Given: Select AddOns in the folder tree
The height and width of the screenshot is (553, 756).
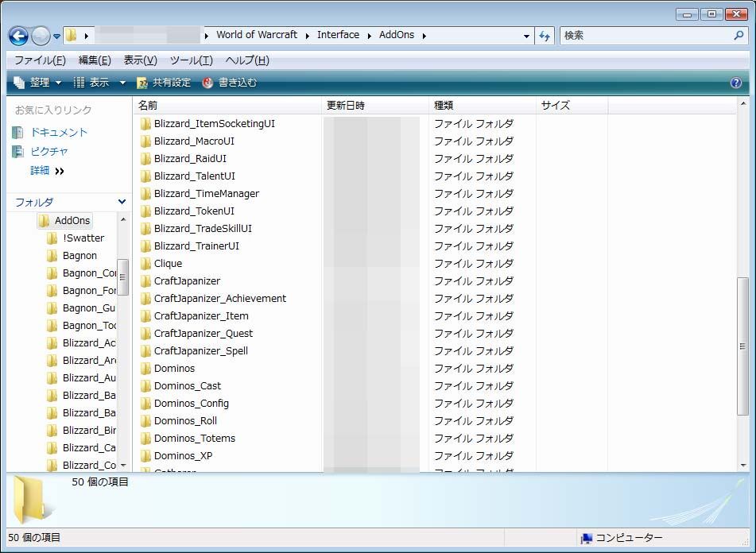Looking at the screenshot, I should click(x=64, y=221).
